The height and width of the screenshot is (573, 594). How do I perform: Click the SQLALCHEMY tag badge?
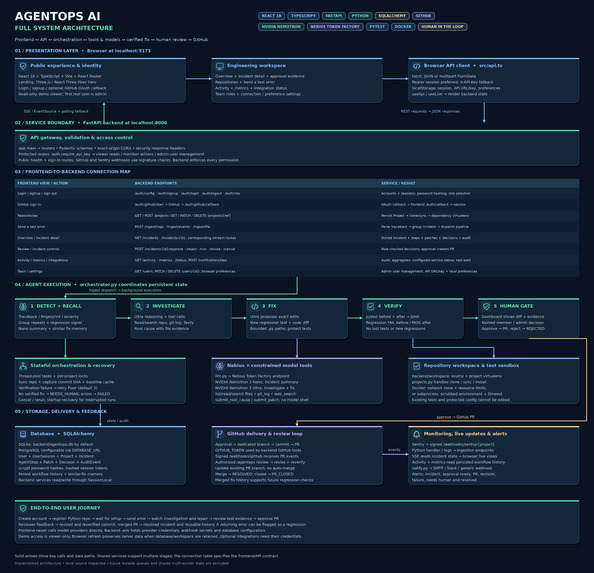coord(392,16)
